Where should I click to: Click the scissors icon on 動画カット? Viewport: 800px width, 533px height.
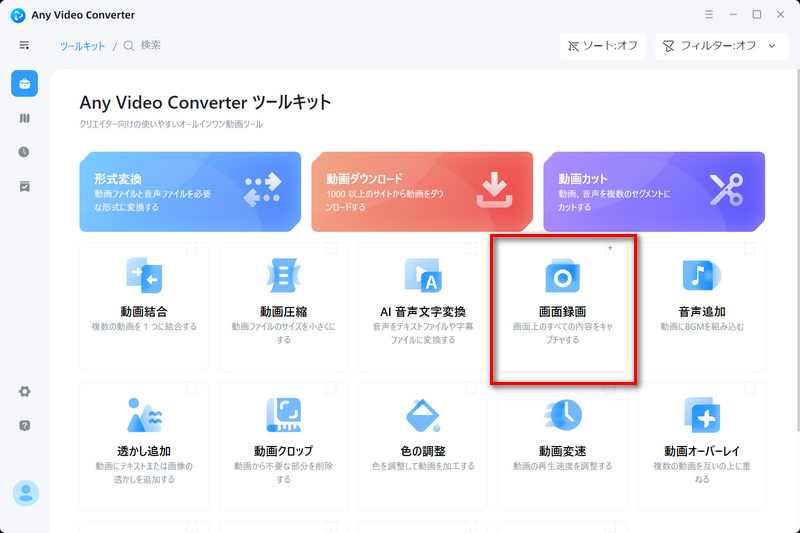[x=727, y=190]
